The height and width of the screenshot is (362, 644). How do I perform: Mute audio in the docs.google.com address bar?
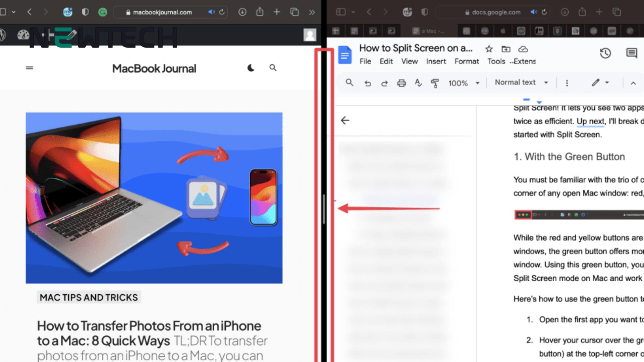pos(534,12)
